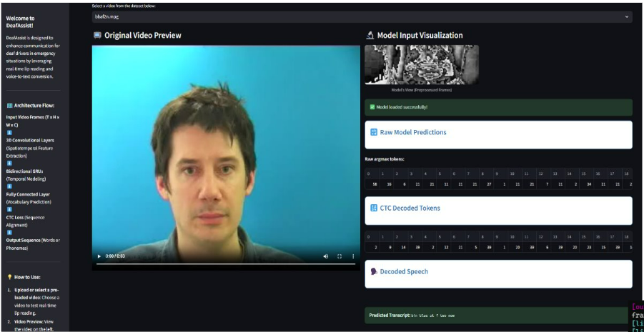Select value 7 in raw argmax table
This screenshot has height=332, width=644.
547,184
